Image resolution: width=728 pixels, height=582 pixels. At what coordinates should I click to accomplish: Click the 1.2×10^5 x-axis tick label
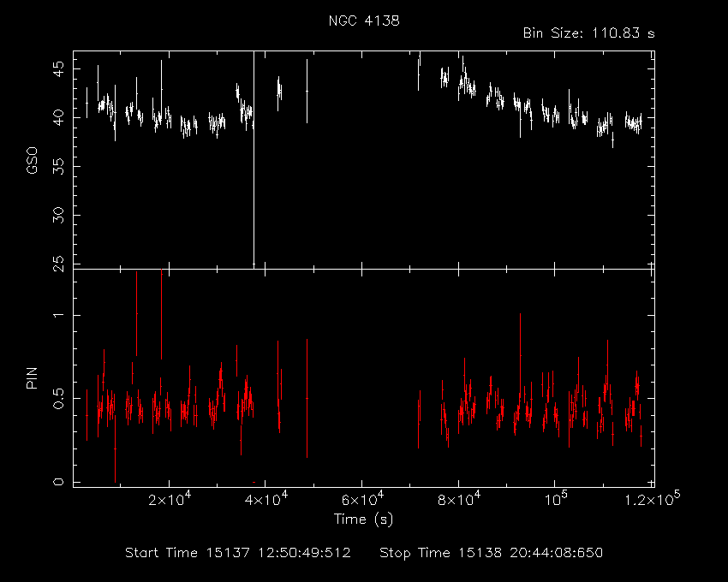tap(653, 498)
